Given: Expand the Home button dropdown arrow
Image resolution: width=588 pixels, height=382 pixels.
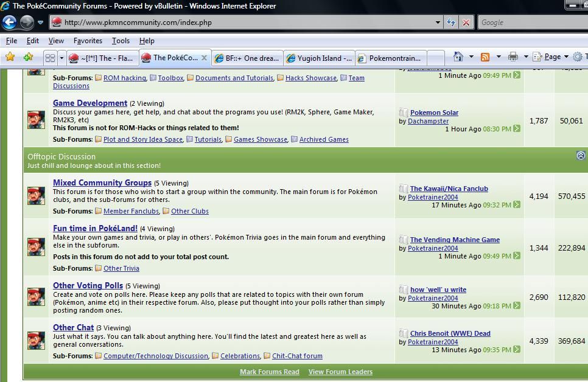Looking at the screenshot, I should (x=471, y=57).
